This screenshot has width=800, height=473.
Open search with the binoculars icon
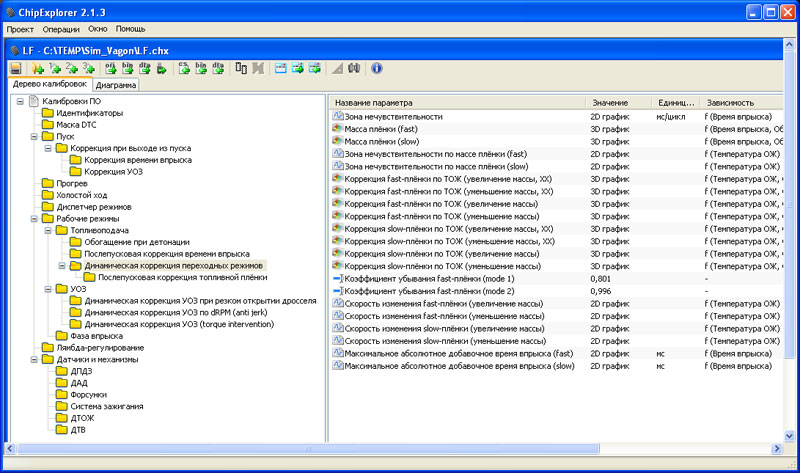click(x=354, y=68)
